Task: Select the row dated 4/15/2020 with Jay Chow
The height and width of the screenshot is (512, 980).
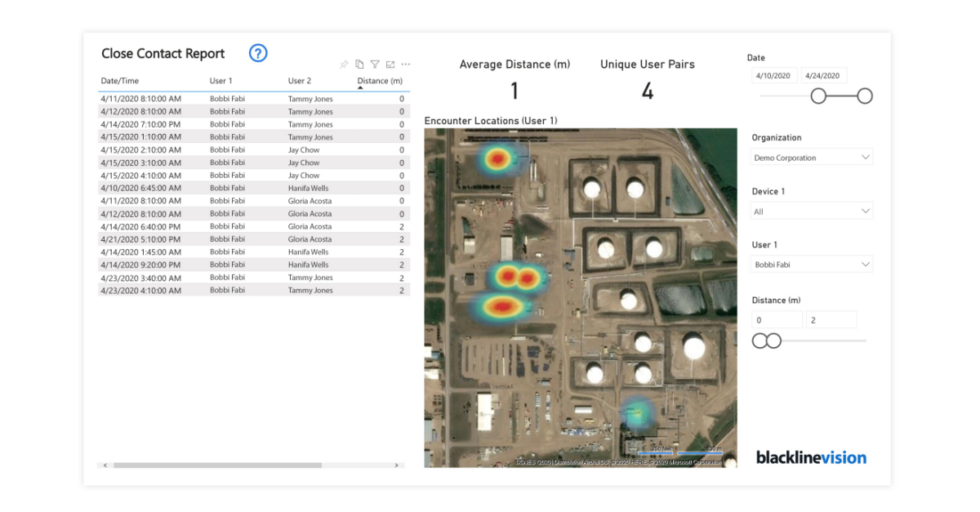Action: coord(245,149)
